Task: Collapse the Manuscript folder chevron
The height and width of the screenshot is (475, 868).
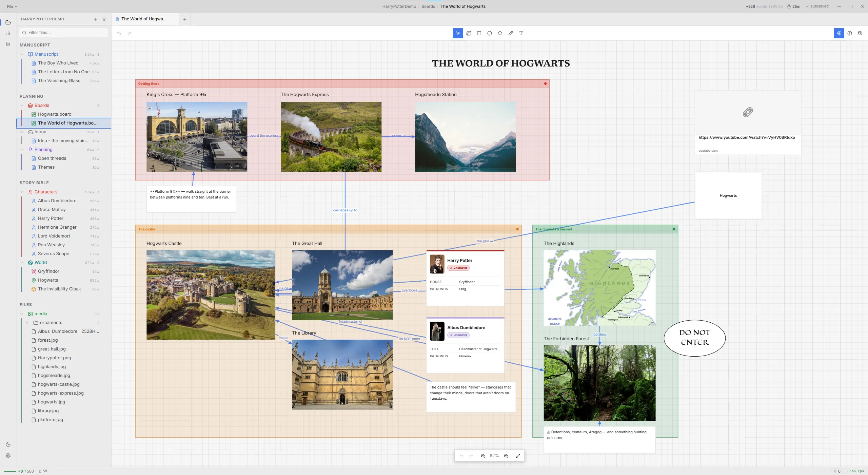Action: [x=22, y=54]
